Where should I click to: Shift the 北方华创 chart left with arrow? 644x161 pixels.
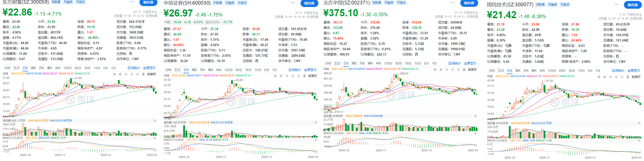point(452,69)
